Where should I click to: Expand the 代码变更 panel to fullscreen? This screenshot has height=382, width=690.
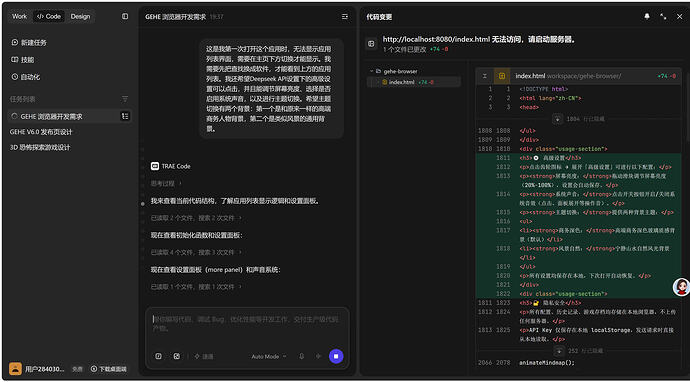pos(663,17)
